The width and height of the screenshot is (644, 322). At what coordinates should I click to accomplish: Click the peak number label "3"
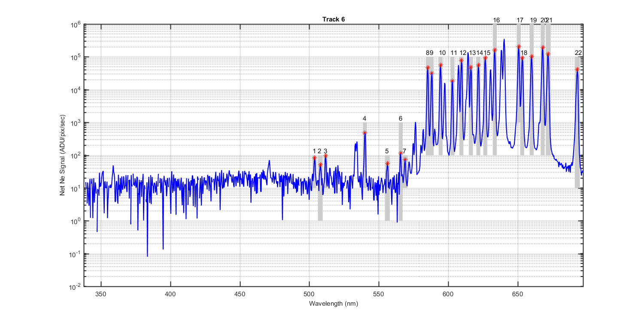coord(325,151)
